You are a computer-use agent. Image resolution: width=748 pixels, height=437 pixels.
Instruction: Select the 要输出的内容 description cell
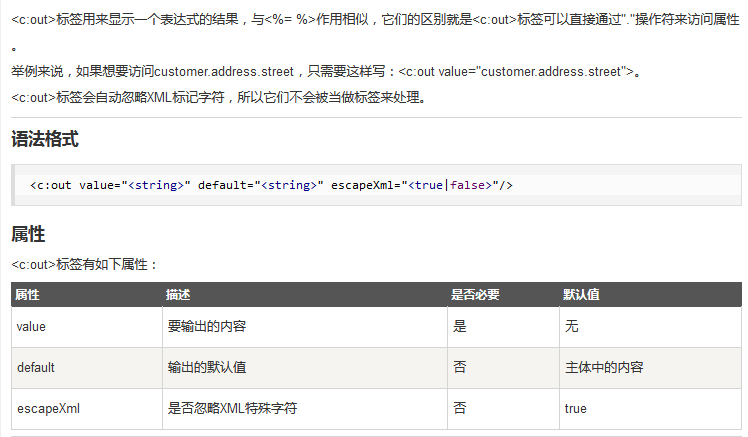click(x=207, y=327)
